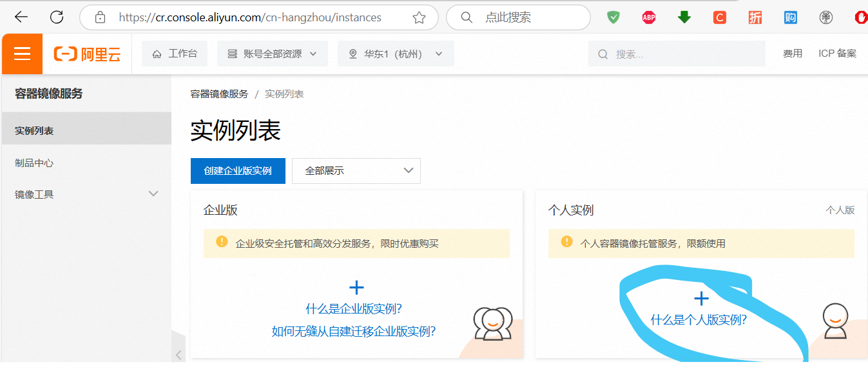The height and width of the screenshot is (380, 868).
Task: Click the avatar figures in 企业版 card
Action: (x=492, y=323)
